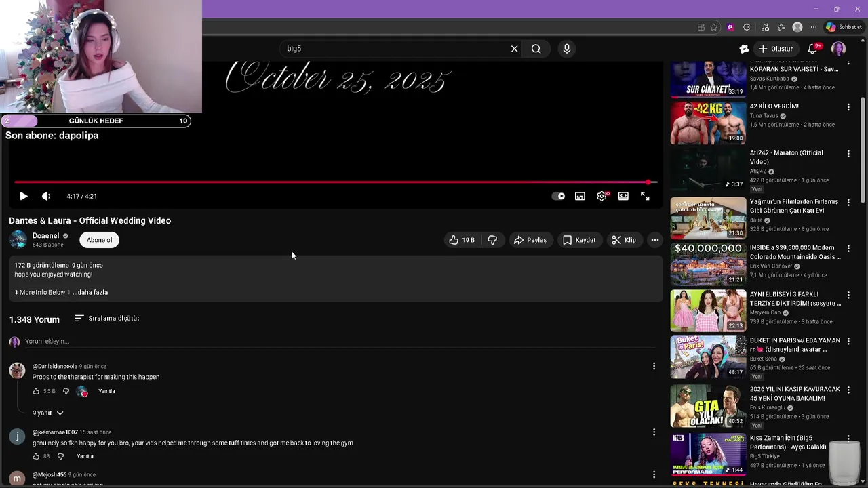
Task: Reply to the @Danieldencoole comment
Action: click(x=106, y=391)
